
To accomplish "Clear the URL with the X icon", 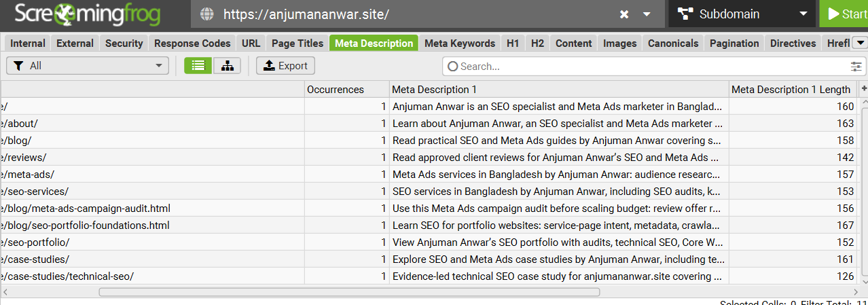I will coord(624,14).
